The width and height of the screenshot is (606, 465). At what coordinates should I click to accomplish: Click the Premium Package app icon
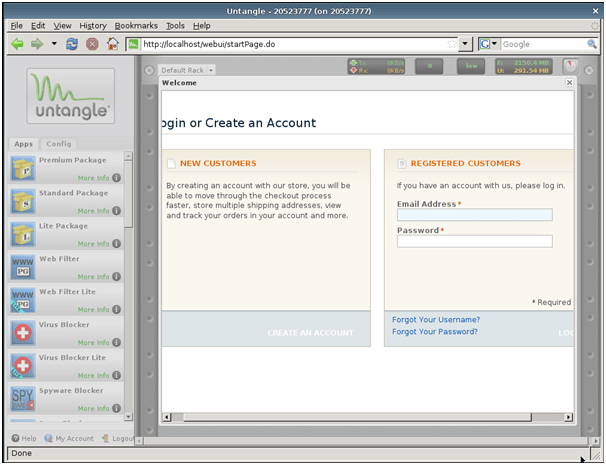pyautogui.click(x=22, y=168)
